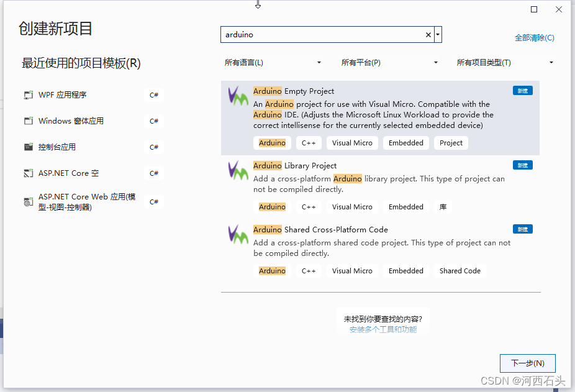Click the Shared Code tag

click(x=460, y=270)
